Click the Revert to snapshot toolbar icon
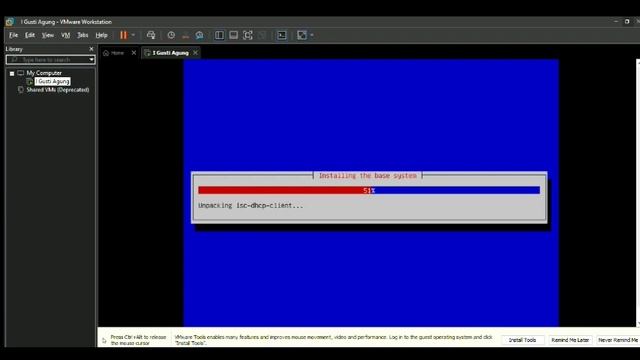Viewport: 640px width, 360px height. (185, 36)
